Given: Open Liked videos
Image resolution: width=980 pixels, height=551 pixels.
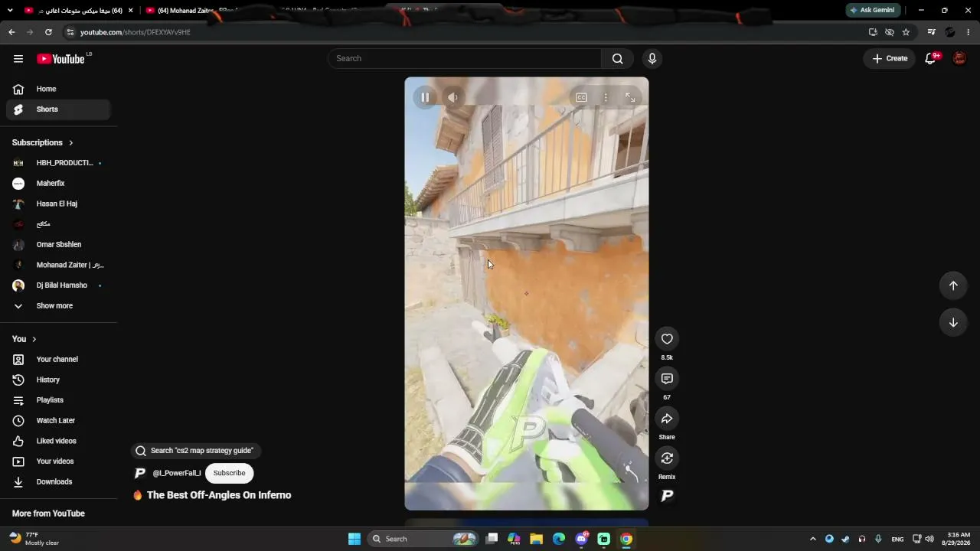Looking at the screenshot, I should coord(58,441).
